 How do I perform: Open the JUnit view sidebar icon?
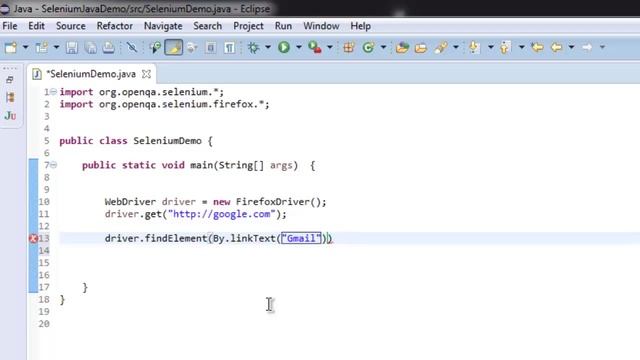10,116
